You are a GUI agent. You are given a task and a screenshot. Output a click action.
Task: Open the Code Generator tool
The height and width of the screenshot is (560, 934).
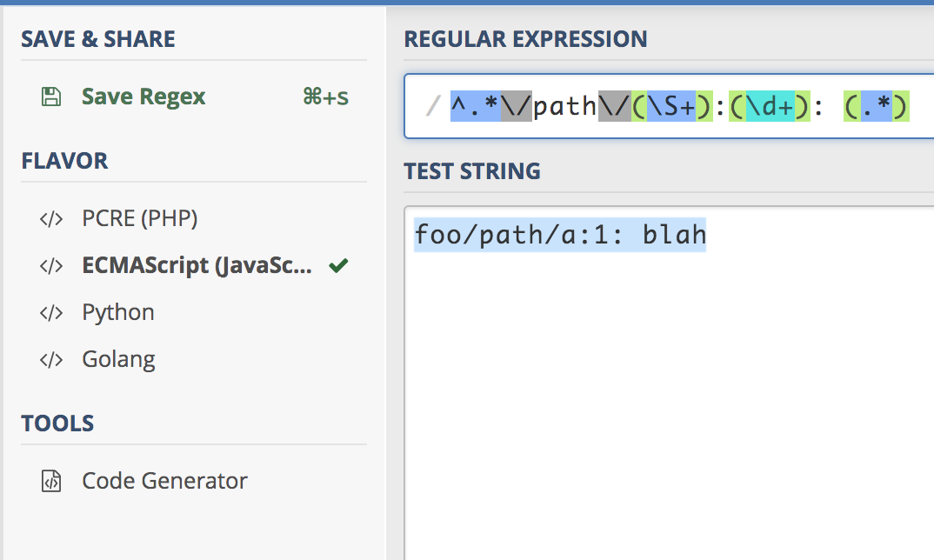(163, 480)
